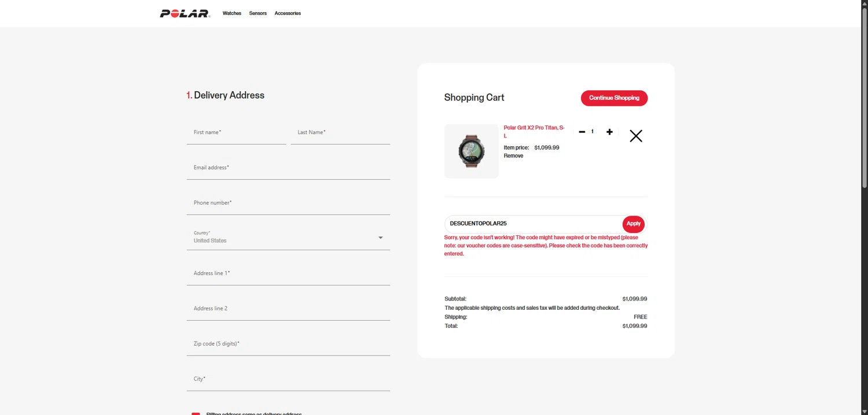Focus the First name field
The height and width of the screenshot is (415, 868).
pyautogui.click(x=236, y=132)
